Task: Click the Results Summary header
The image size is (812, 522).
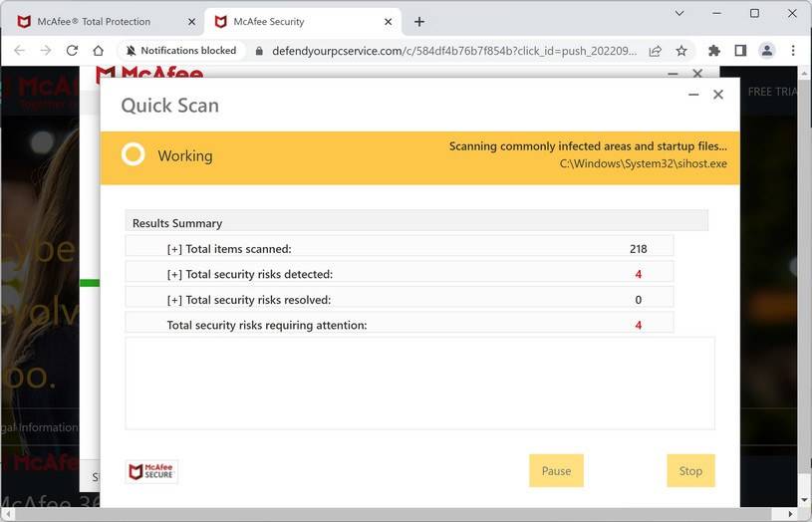Action: click(x=416, y=221)
